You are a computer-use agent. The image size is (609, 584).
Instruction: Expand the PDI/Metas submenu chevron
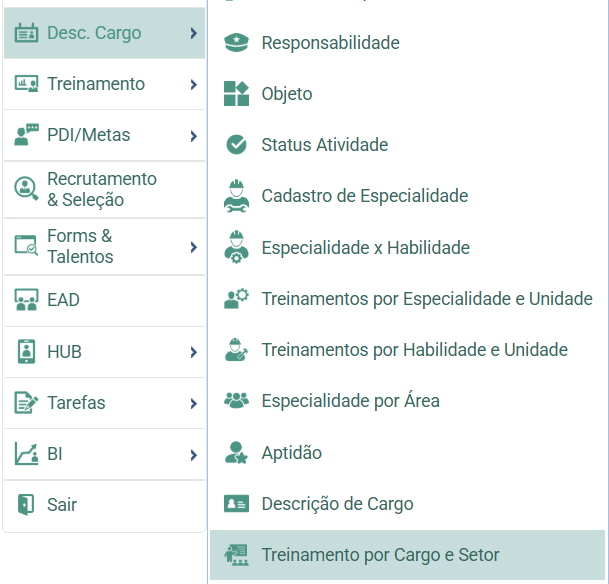tap(193, 136)
